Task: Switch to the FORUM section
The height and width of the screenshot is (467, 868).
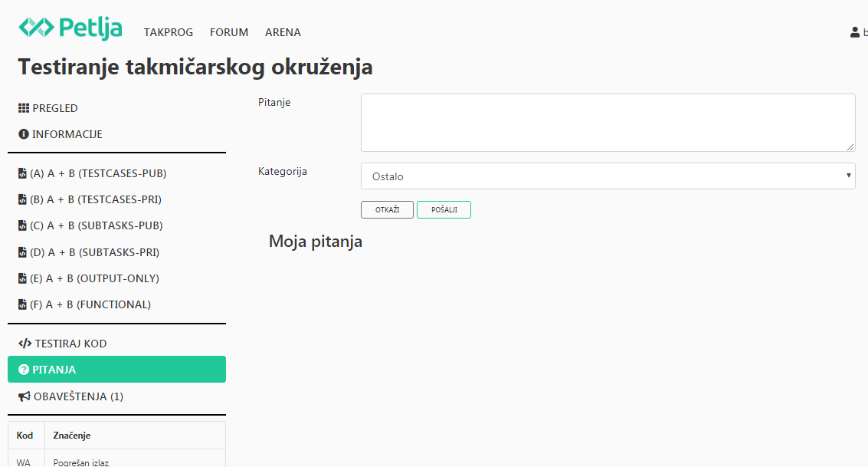Action: pyautogui.click(x=228, y=32)
